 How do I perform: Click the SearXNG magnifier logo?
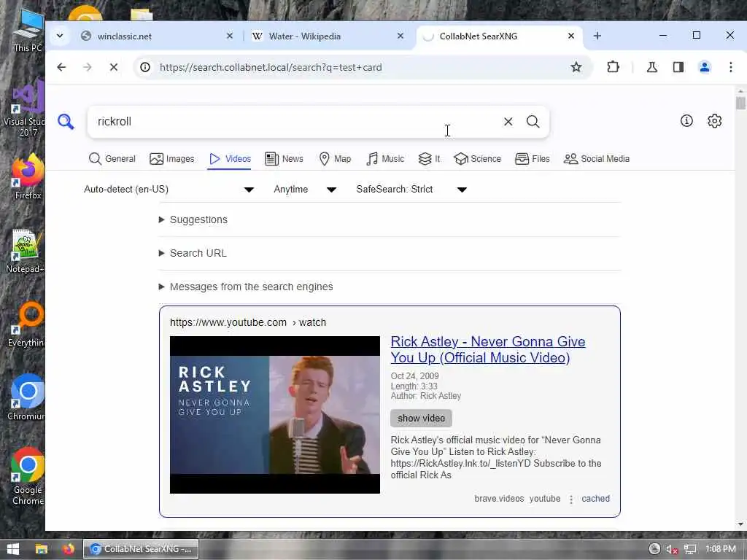pyautogui.click(x=66, y=122)
